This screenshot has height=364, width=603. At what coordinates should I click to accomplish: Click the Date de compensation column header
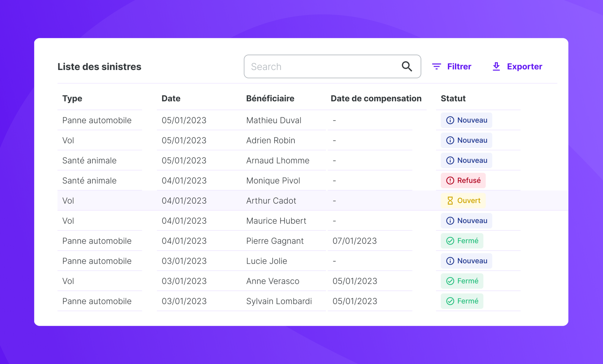376,99
